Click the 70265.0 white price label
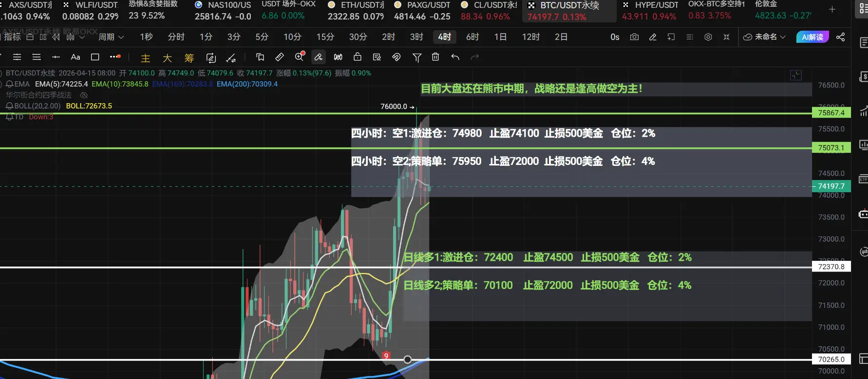 831,360
